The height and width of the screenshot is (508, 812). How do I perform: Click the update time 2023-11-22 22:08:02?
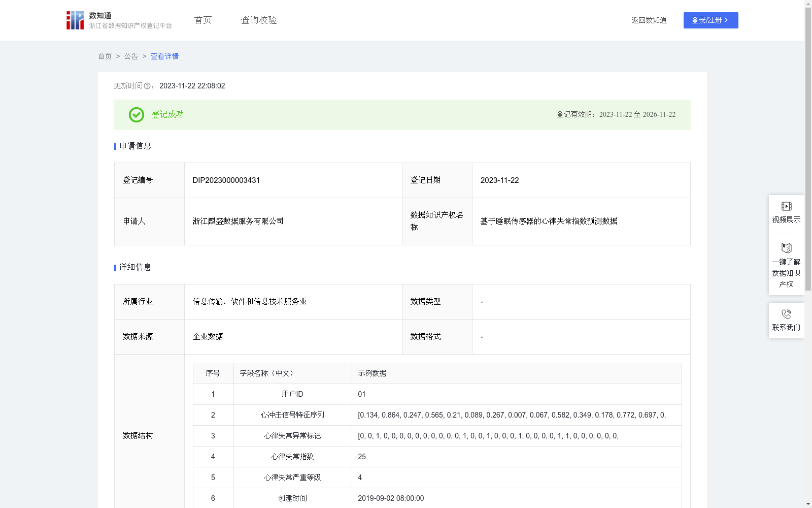(x=192, y=86)
